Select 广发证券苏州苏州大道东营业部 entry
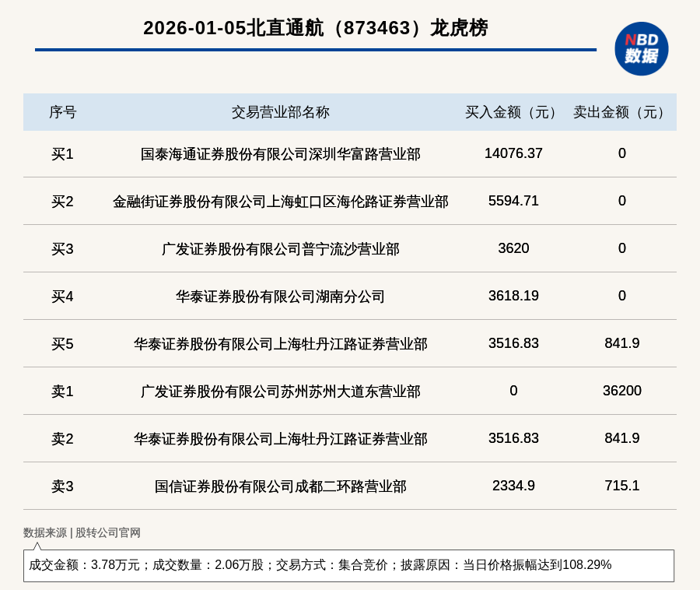The height and width of the screenshot is (590, 700). click(280, 392)
